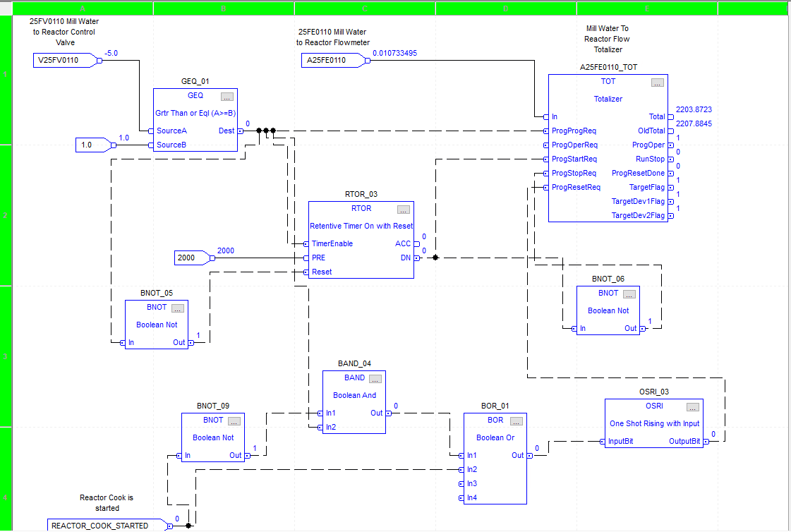Select the 1.0 SourceB constant reference
Viewport: 791px width, 532px height.
point(93,145)
